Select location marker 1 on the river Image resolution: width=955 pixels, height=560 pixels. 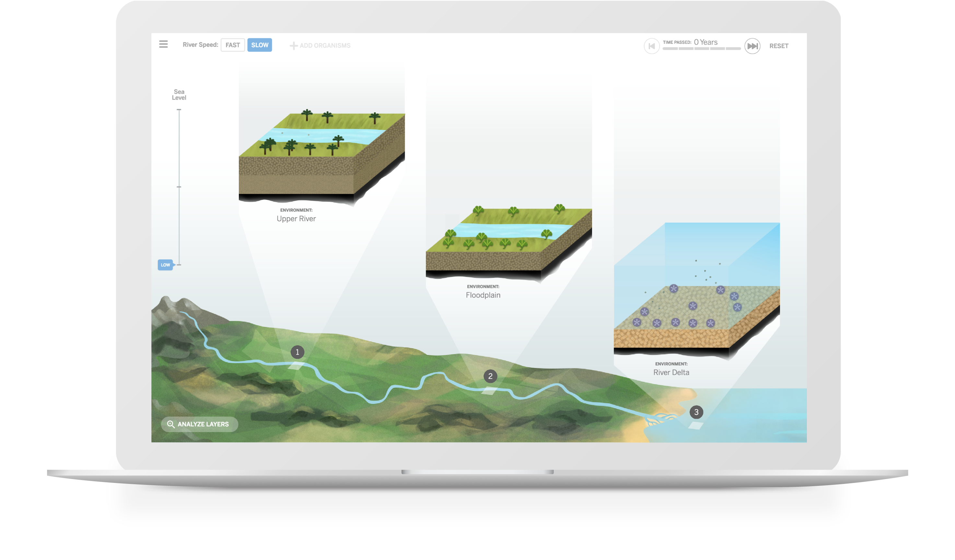click(x=297, y=352)
